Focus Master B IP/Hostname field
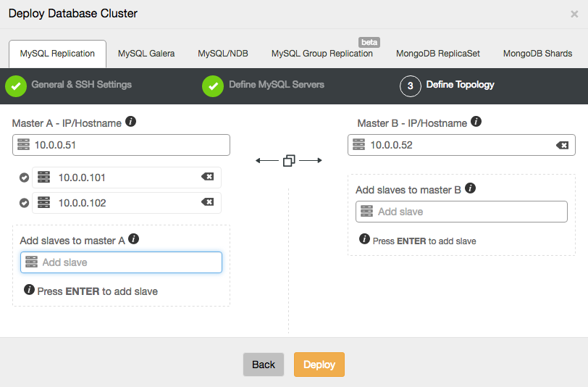This screenshot has width=588, height=387. click(461, 145)
